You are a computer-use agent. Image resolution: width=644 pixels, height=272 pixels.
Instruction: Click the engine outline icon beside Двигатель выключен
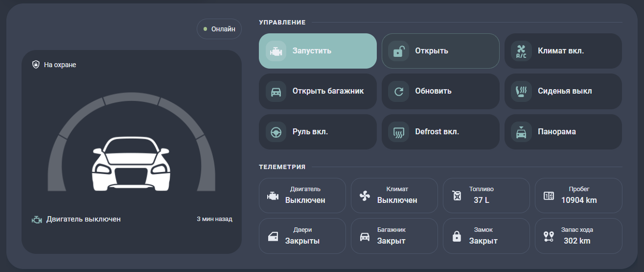(x=37, y=220)
